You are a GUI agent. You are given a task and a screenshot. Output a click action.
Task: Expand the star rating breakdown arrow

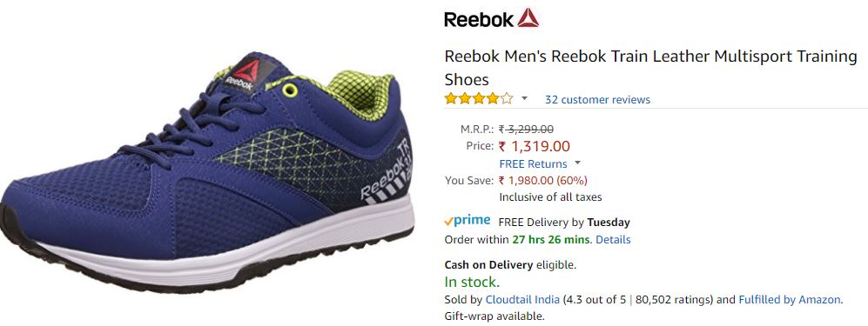coord(524,99)
